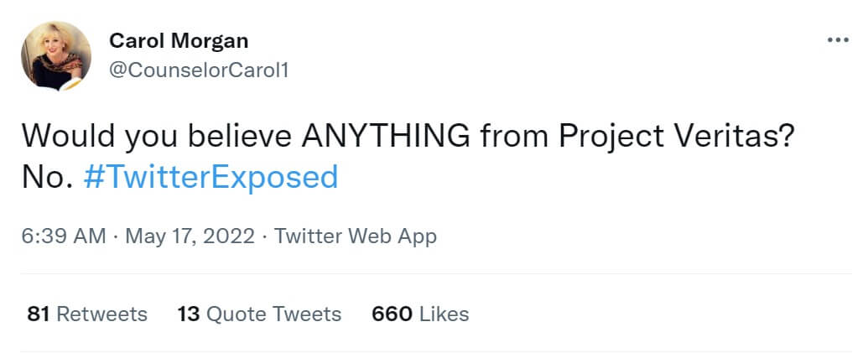Open the #TwitterExposed hashtag

(211, 177)
